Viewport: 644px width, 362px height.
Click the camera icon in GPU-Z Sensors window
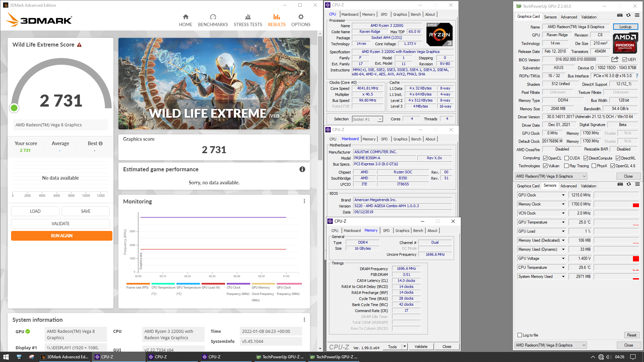(x=620, y=184)
